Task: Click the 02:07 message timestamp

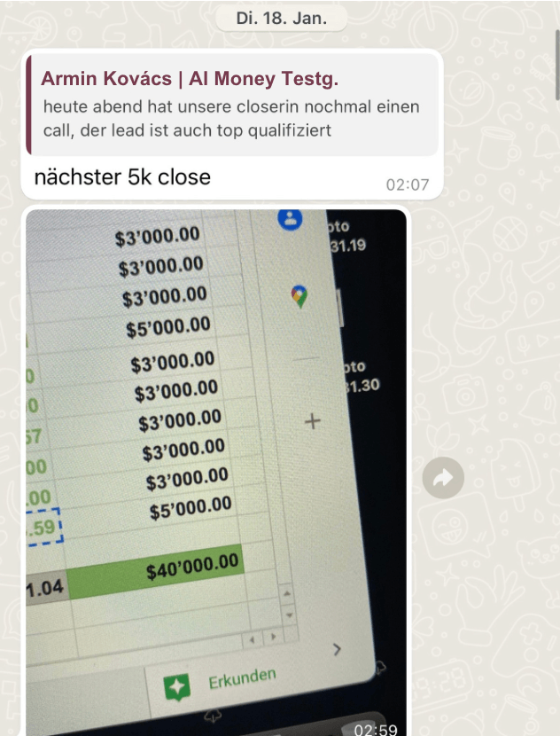Action: pos(407,184)
